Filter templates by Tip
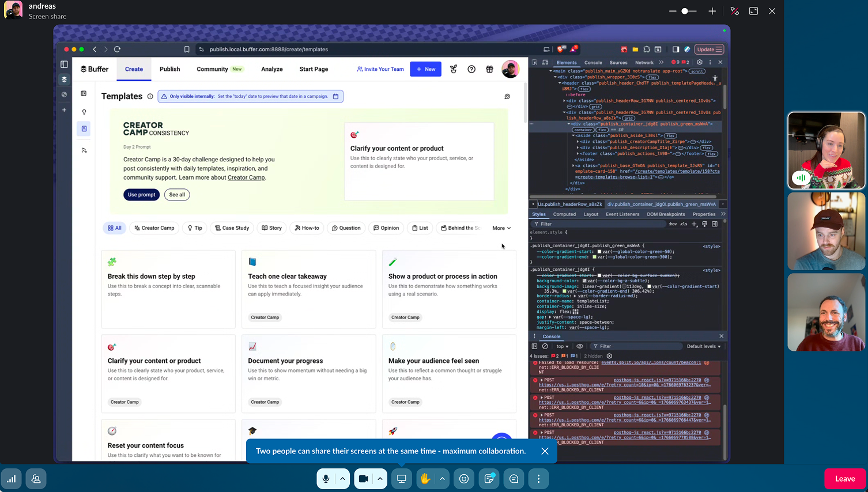This screenshot has height=492, width=868. point(195,228)
